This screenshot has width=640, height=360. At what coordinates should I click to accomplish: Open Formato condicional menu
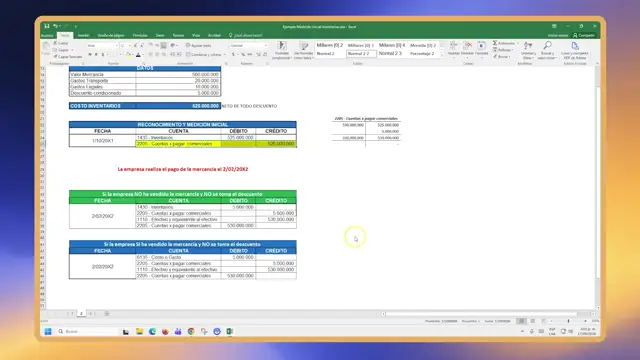(282, 50)
